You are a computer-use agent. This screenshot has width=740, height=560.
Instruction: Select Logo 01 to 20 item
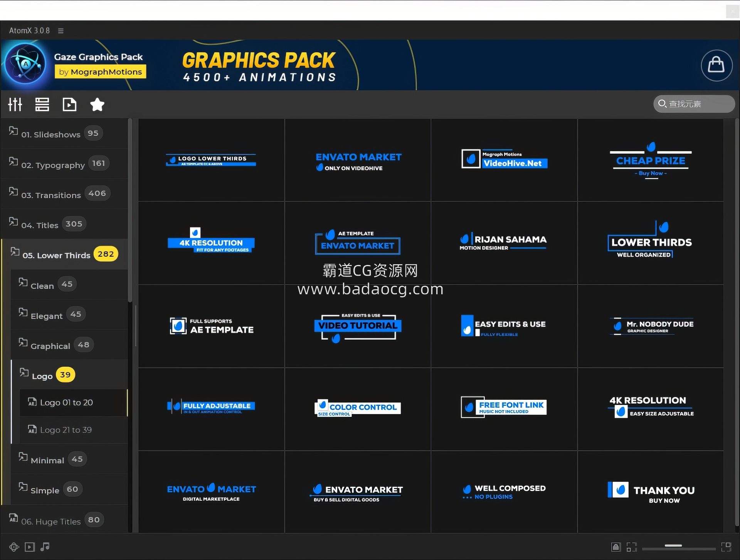[x=74, y=402]
